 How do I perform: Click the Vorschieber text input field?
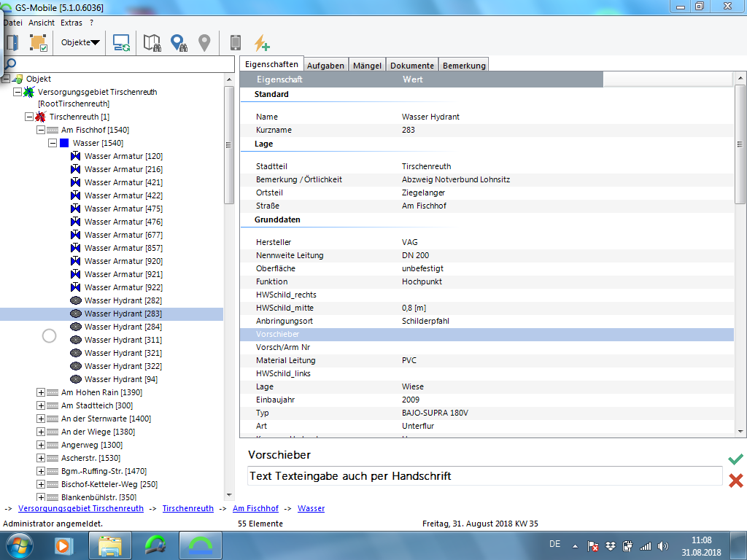pyautogui.click(x=484, y=476)
